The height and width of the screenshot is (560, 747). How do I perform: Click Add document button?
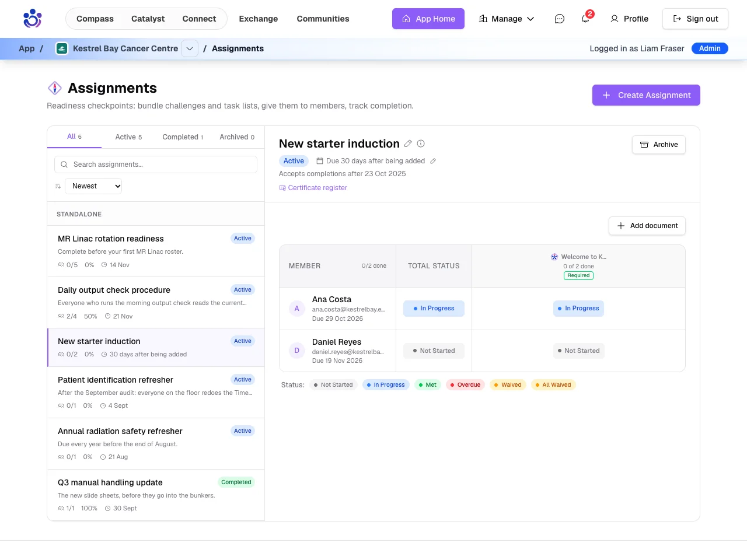click(x=647, y=226)
